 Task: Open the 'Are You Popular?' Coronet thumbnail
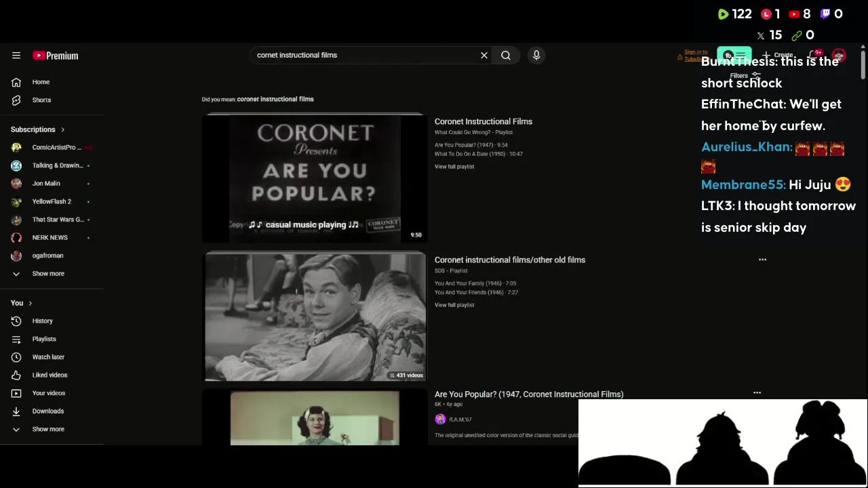click(x=315, y=178)
